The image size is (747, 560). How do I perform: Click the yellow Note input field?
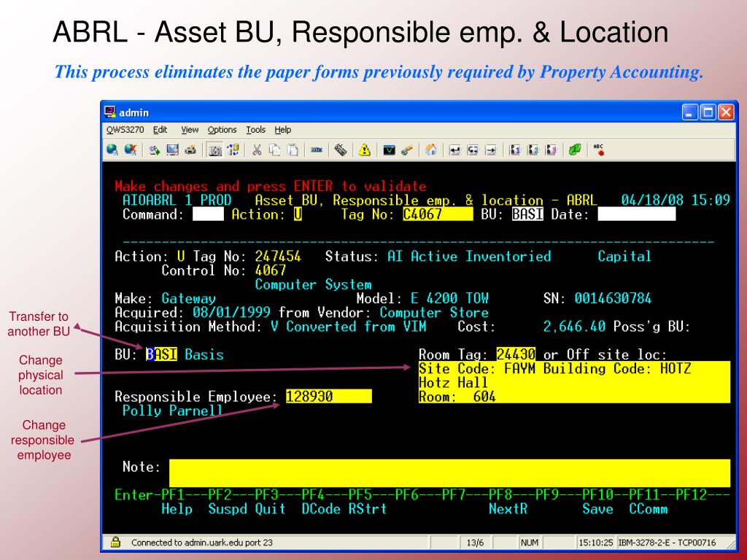(449, 472)
